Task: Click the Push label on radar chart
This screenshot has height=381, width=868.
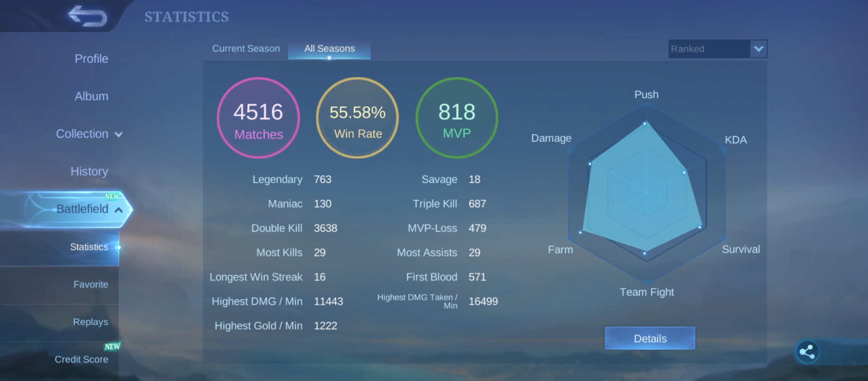Action: click(646, 94)
